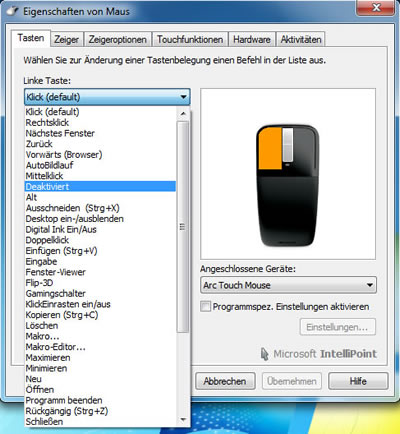Choose 'KlickEinrasten ein/aus' entry
Viewport: 400px width, 434px height.
click(100, 304)
